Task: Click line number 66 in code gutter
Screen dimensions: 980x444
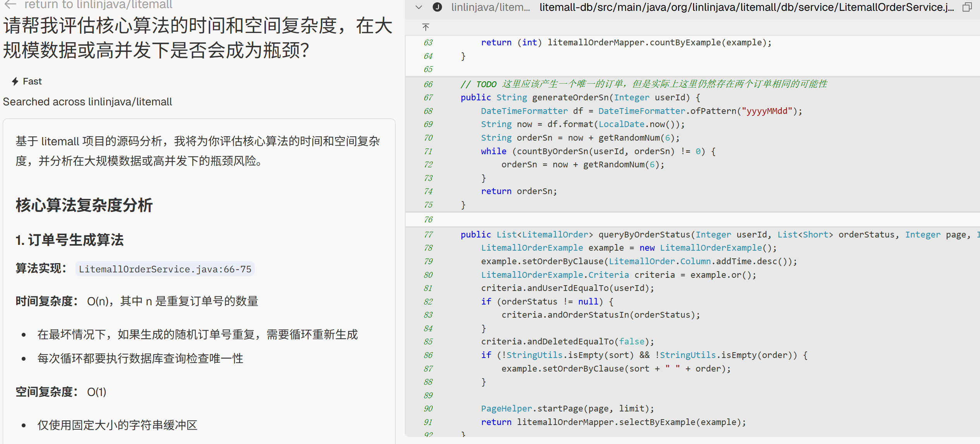Action: [428, 84]
